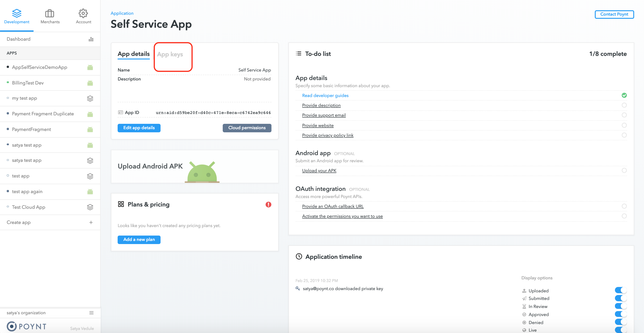Check the Provide support email circle
644x333 pixels.
click(x=624, y=115)
